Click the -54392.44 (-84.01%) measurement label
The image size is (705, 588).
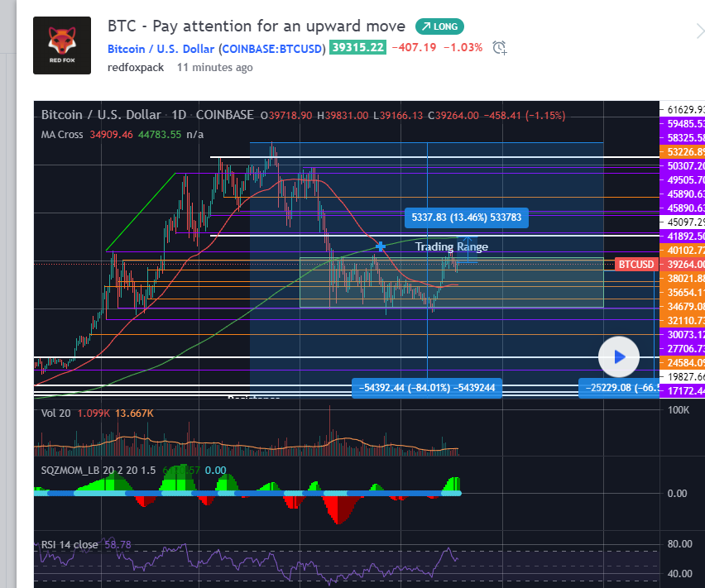tap(427, 387)
